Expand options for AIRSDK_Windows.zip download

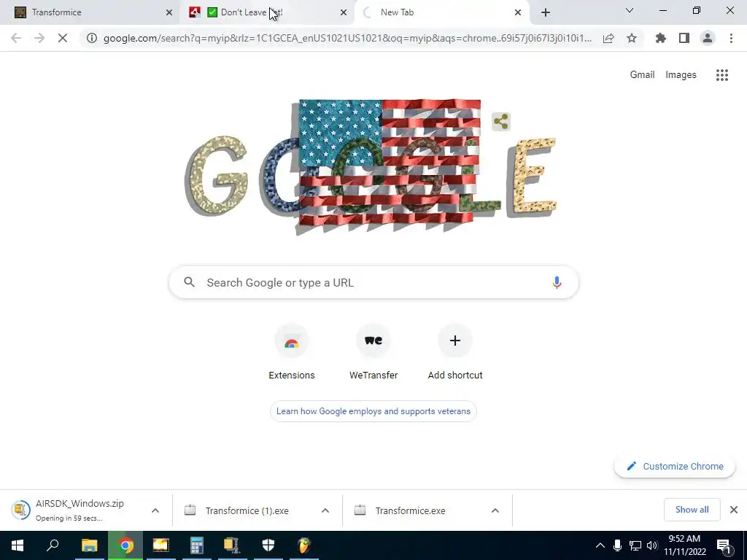[x=155, y=510]
